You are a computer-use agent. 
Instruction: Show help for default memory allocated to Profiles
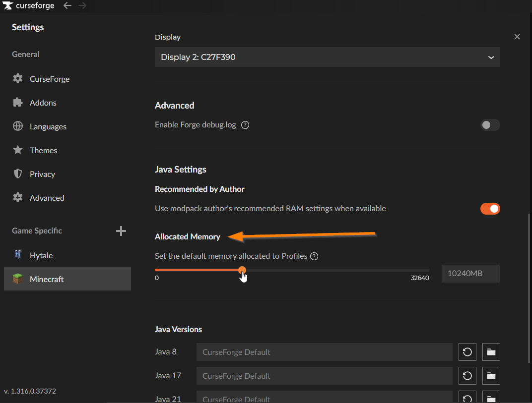[x=314, y=256]
